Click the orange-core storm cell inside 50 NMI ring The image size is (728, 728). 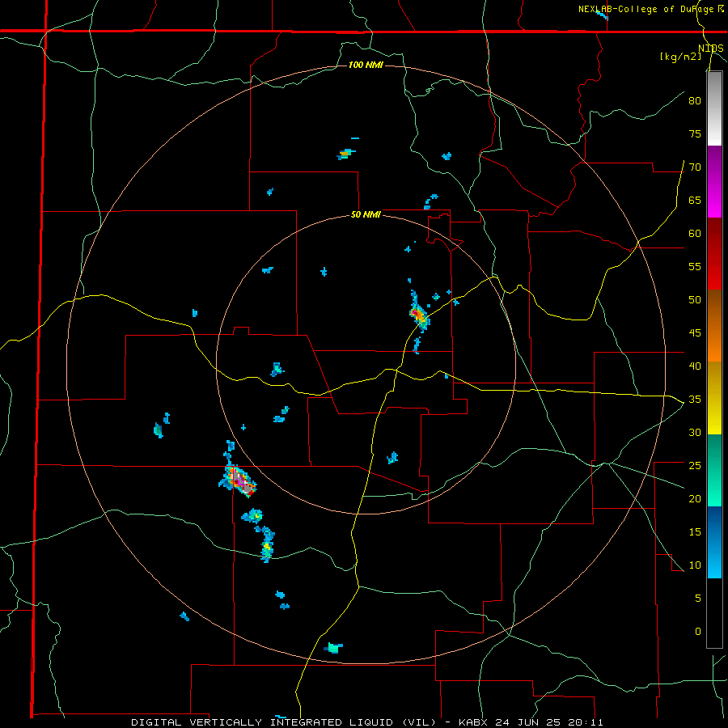419,316
